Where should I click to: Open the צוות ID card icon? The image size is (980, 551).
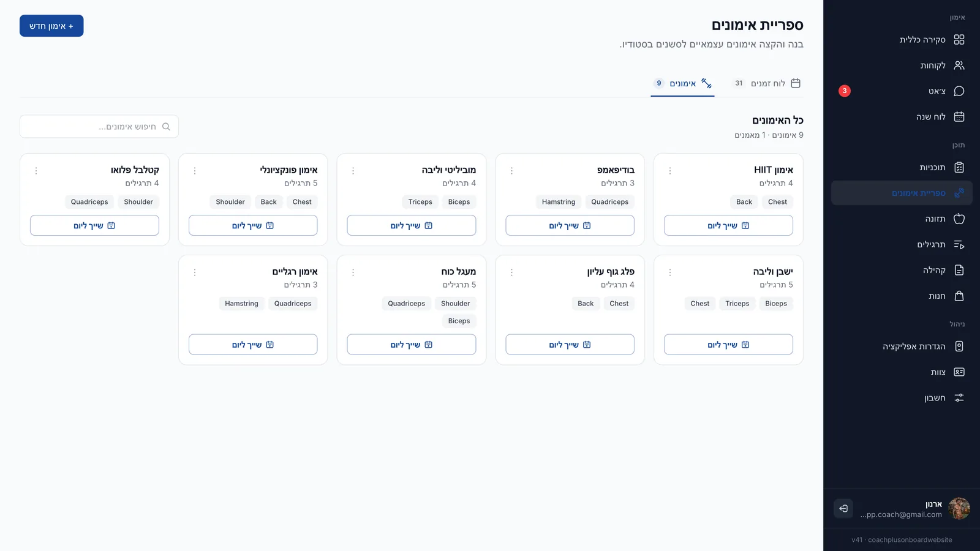pos(959,372)
